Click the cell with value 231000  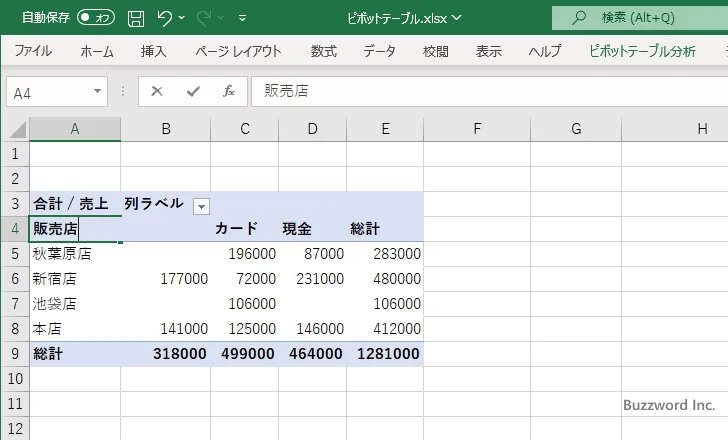[x=312, y=279]
